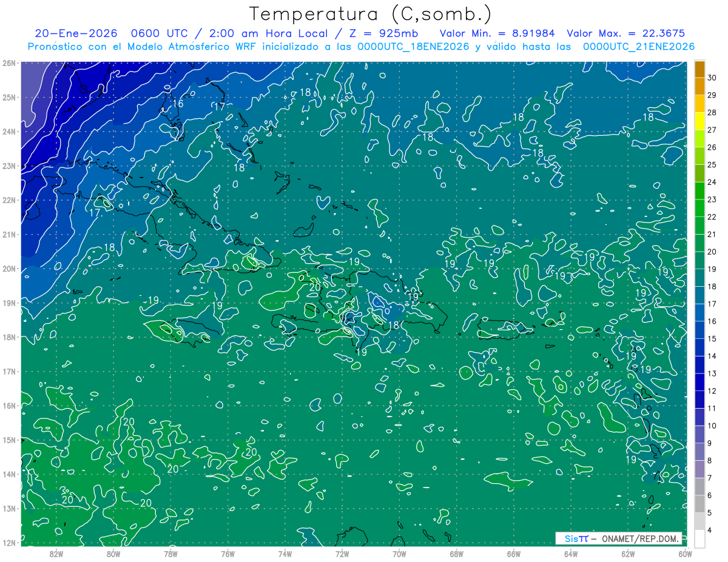Screen dimensions: 728x562
Task: Pick the yellow swatch between 27 and 28
Action: point(699,121)
